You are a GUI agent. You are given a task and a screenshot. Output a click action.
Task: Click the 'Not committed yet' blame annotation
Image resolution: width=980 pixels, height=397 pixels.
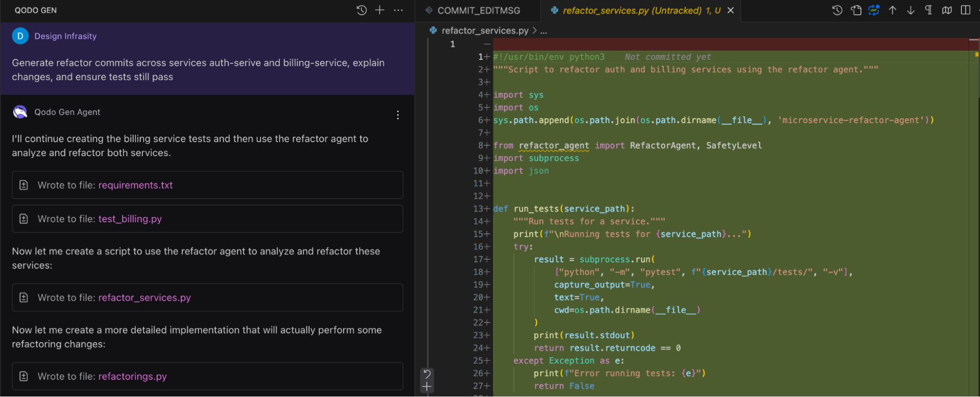668,57
